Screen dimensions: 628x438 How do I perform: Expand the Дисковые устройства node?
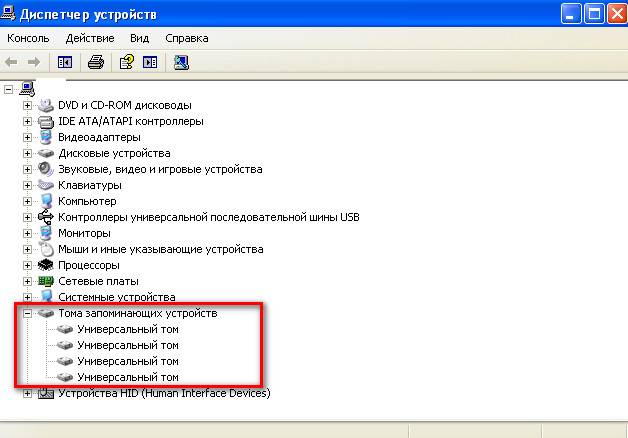(x=27, y=153)
